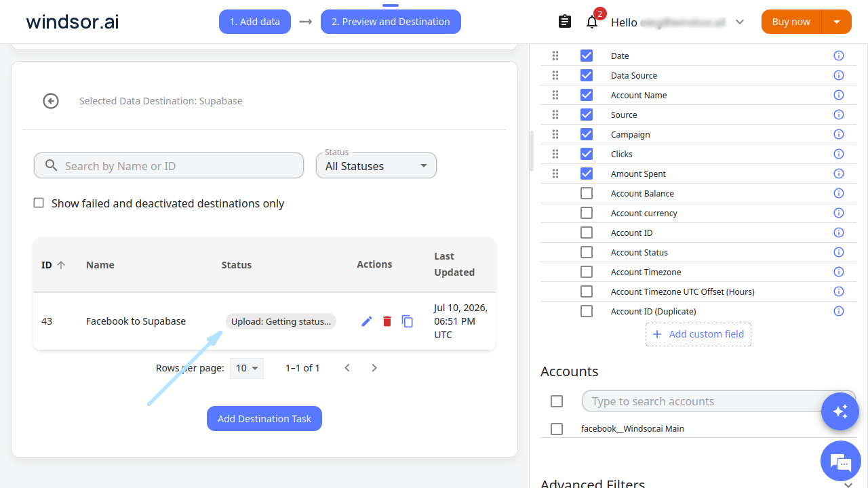Go to step 2. Preview and Destination
868x488 pixels.
(x=391, y=22)
